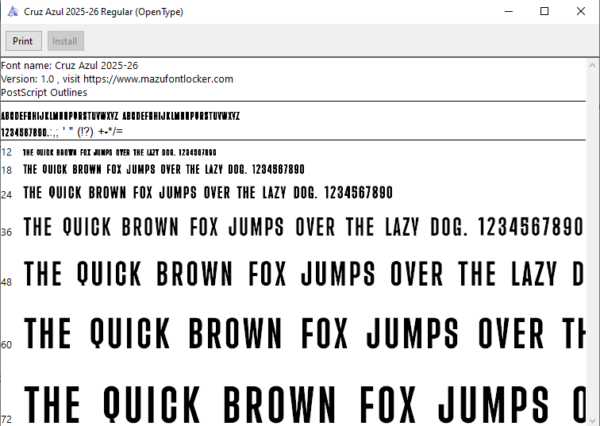
Task: Click the font viewer app icon in title bar
Action: [13, 11]
